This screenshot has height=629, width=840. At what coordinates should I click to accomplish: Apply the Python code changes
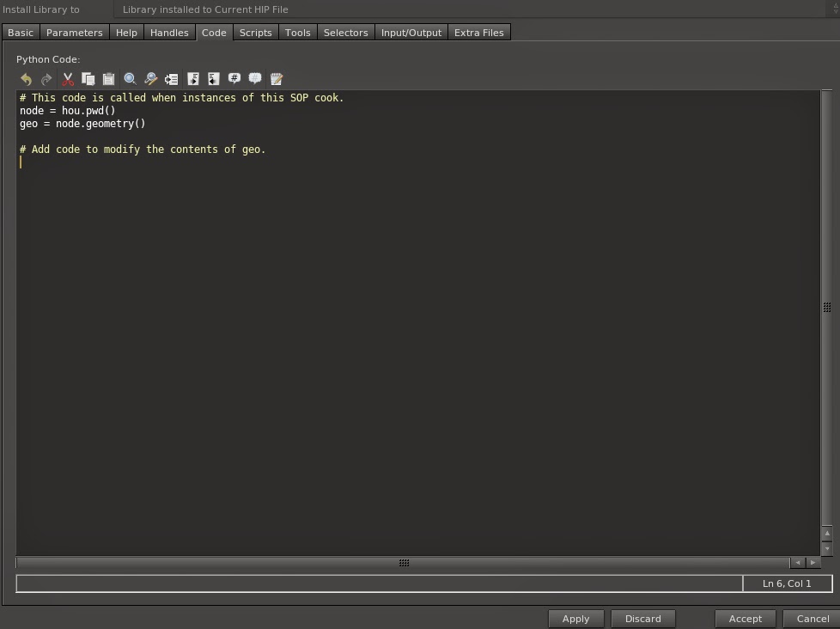tap(575, 618)
